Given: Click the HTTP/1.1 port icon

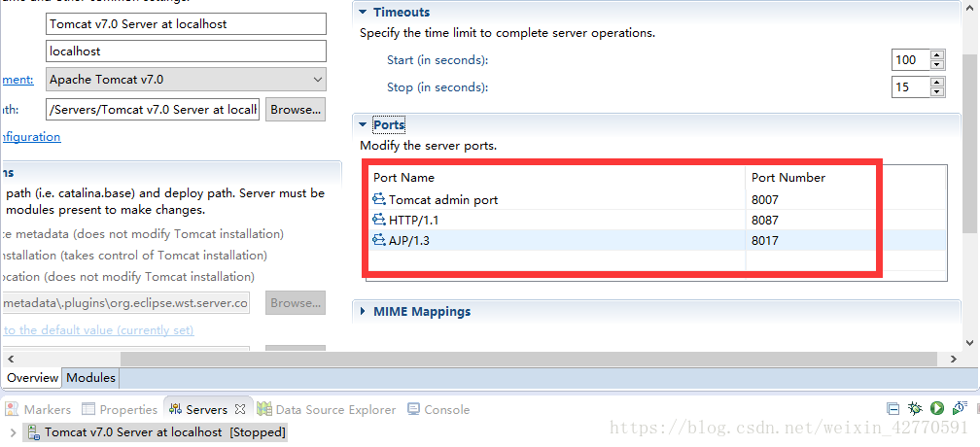Looking at the screenshot, I should (379, 220).
